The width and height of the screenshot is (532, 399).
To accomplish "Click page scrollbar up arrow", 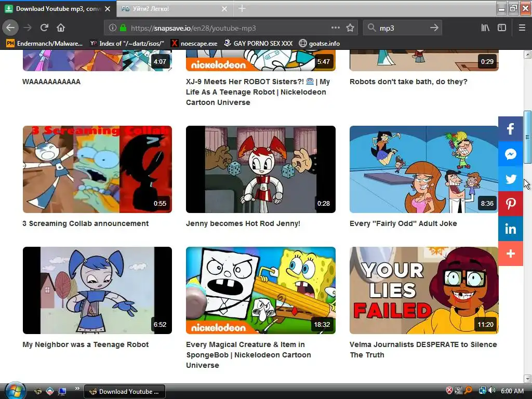I will [x=528, y=54].
